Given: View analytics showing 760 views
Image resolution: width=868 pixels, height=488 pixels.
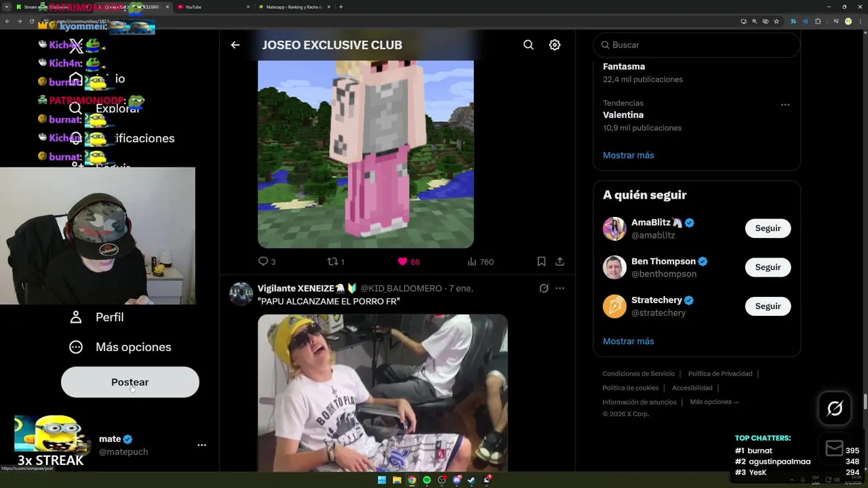Looking at the screenshot, I should click(x=480, y=262).
